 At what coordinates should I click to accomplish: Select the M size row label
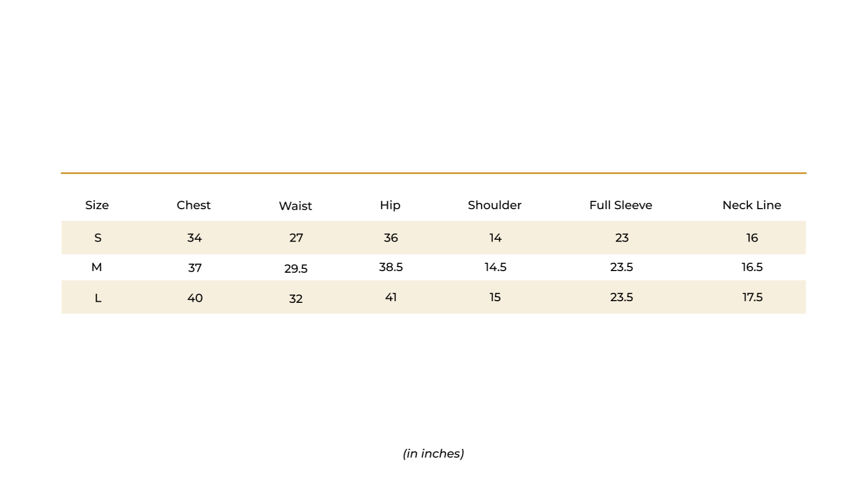point(97,267)
